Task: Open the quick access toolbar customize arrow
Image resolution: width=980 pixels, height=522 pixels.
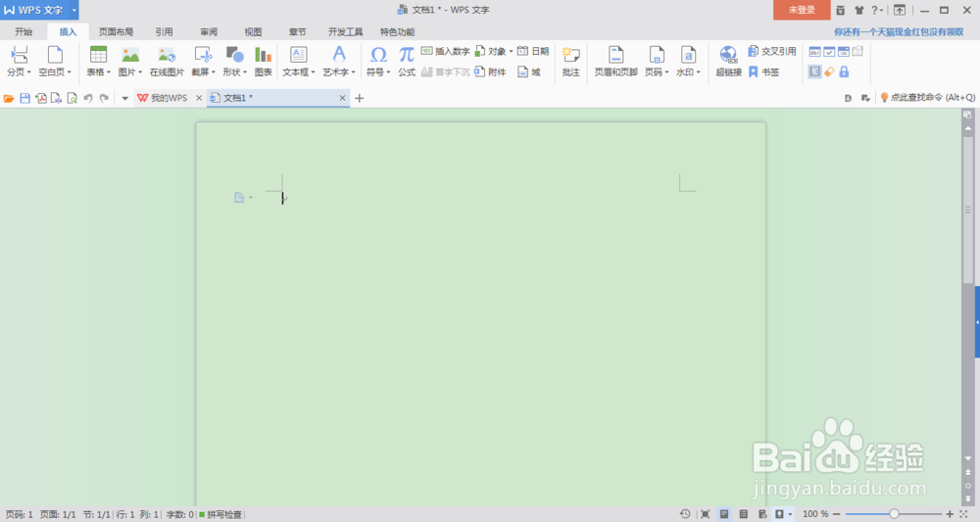Action: tap(125, 98)
